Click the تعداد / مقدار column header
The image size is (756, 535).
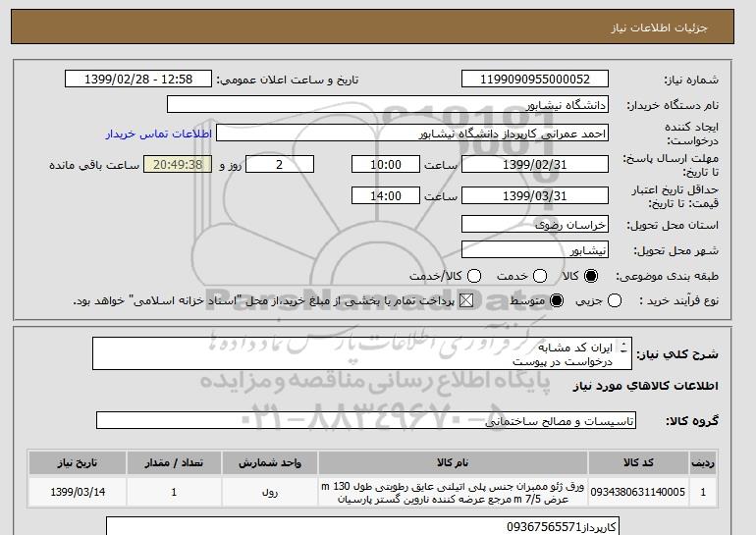pyautogui.click(x=174, y=462)
